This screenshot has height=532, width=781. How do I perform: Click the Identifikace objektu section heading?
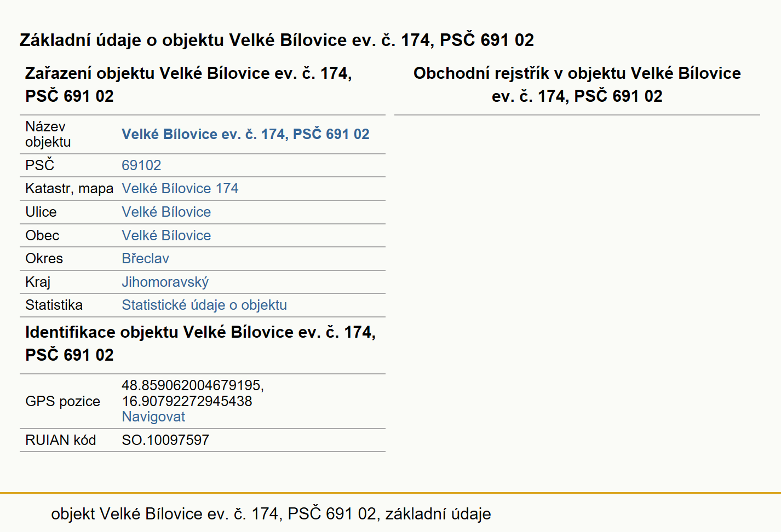[x=200, y=343]
